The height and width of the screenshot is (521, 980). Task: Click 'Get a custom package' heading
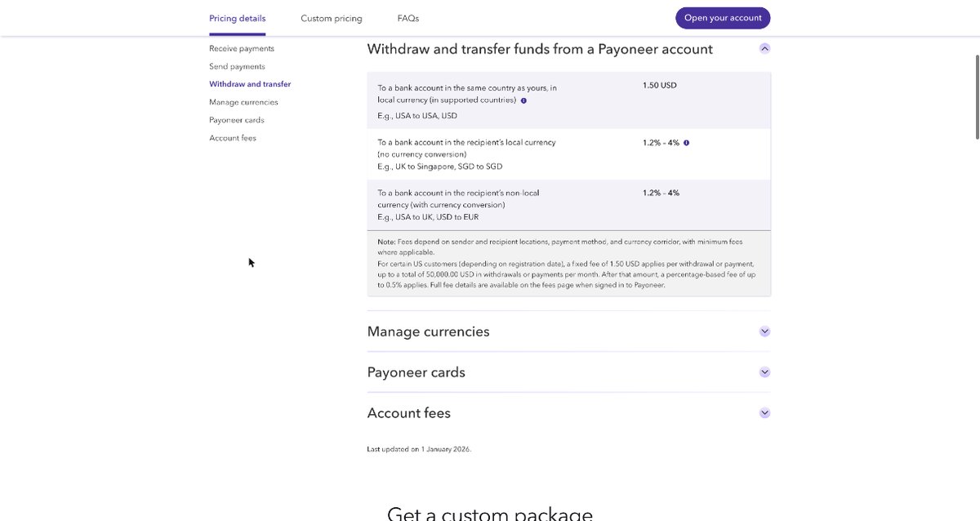[x=490, y=514]
